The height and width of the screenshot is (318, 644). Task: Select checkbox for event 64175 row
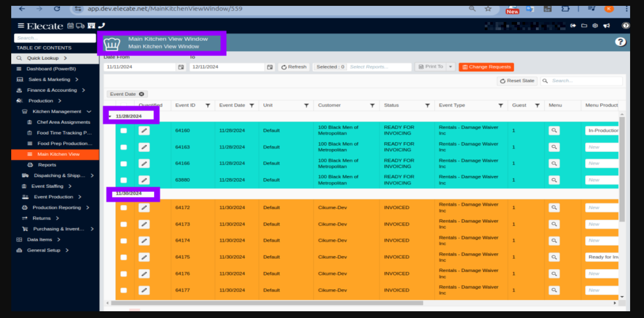[x=124, y=257]
